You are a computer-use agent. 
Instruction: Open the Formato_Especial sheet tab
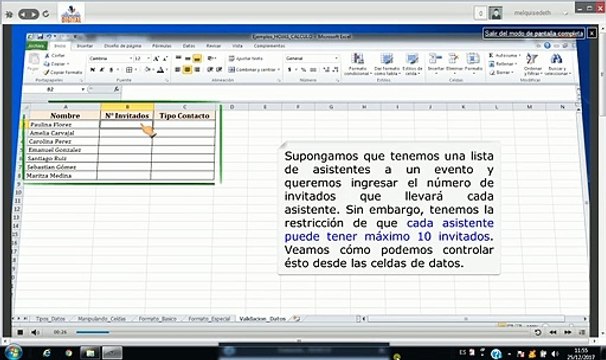[209, 319]
